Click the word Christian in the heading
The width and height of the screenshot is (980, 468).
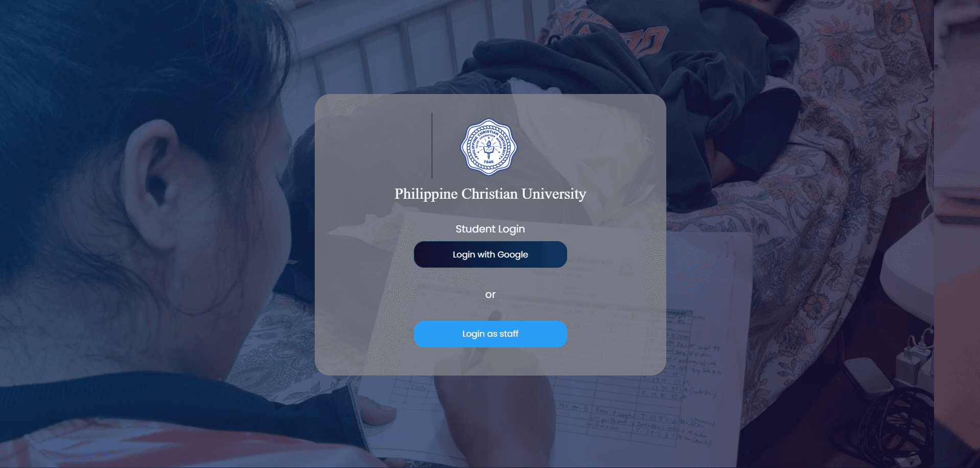point(489,194)
